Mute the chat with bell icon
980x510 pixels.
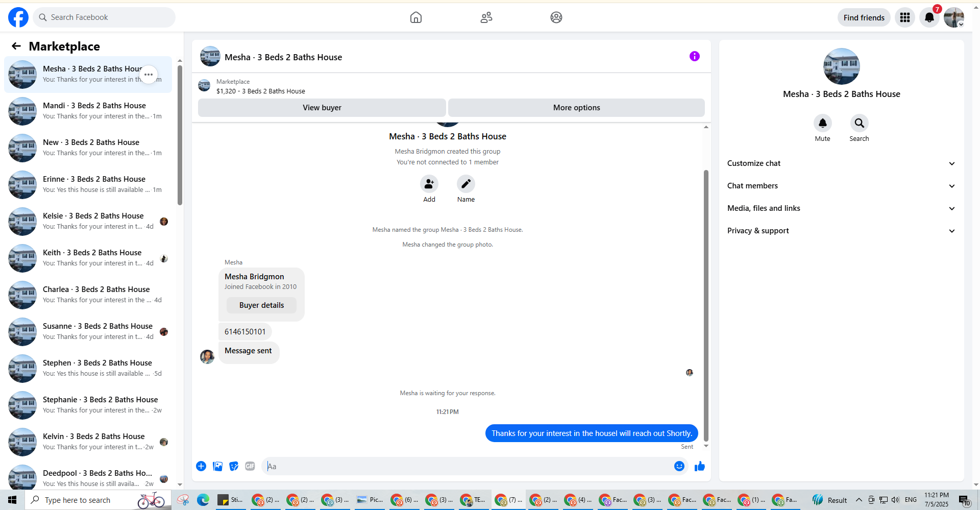point(823,123)
